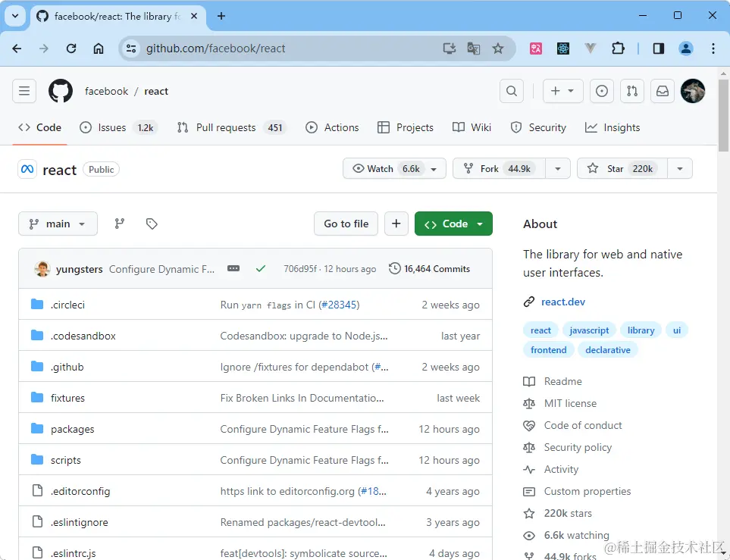Add file using plus button
This screenshot has width=730, height=560.
tap(396, 224)
